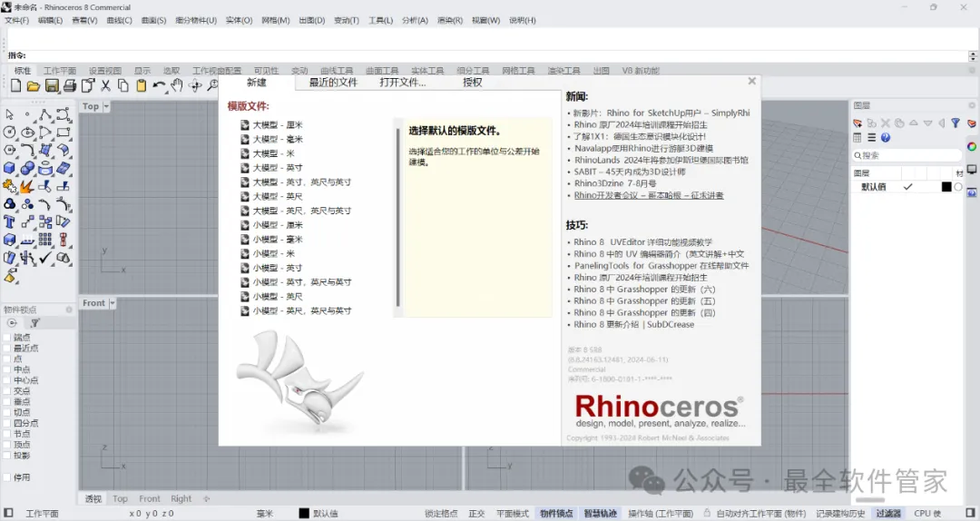Open tip link Rhino 8 更新介绍 | SubDCrease
This screenshot has width=980, height=521.
[633, 325]
